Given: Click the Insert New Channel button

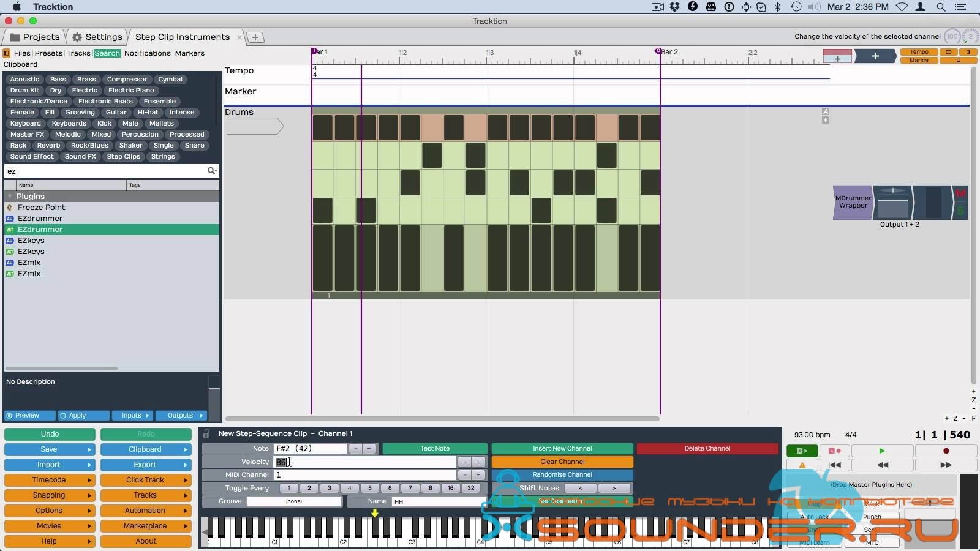Looking at the screenshot, I should click(562, 449).
